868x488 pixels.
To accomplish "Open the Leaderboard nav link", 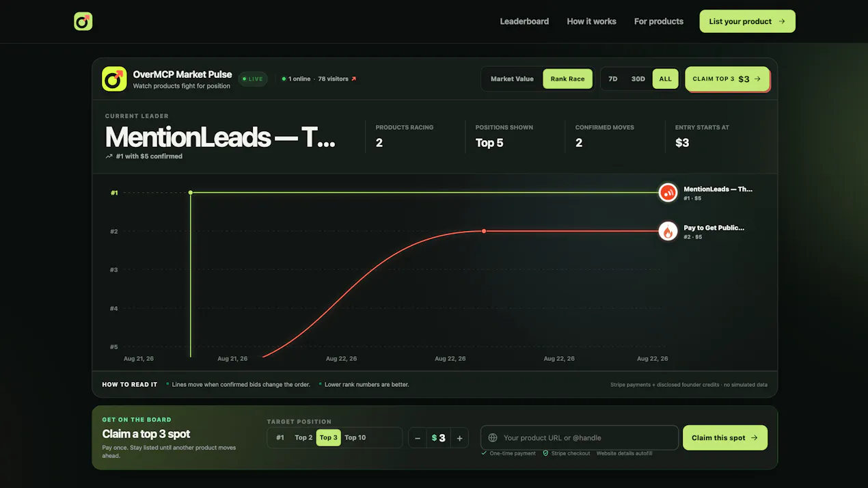I will [524, 21].
